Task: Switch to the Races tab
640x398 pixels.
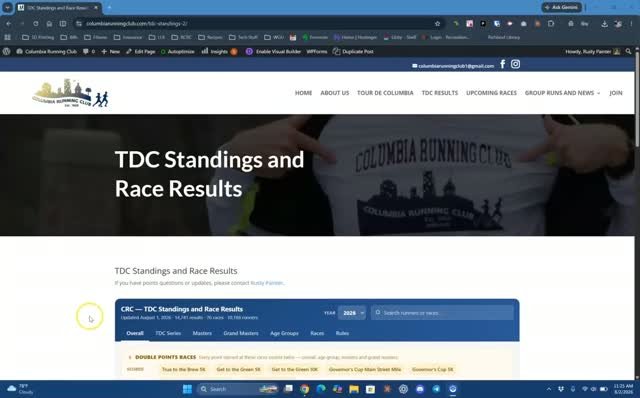Action: [317, 333]
